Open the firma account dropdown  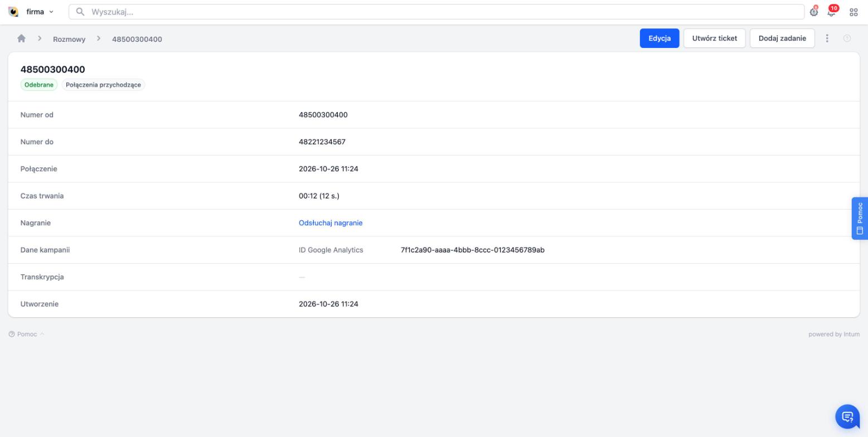(40, 12)
